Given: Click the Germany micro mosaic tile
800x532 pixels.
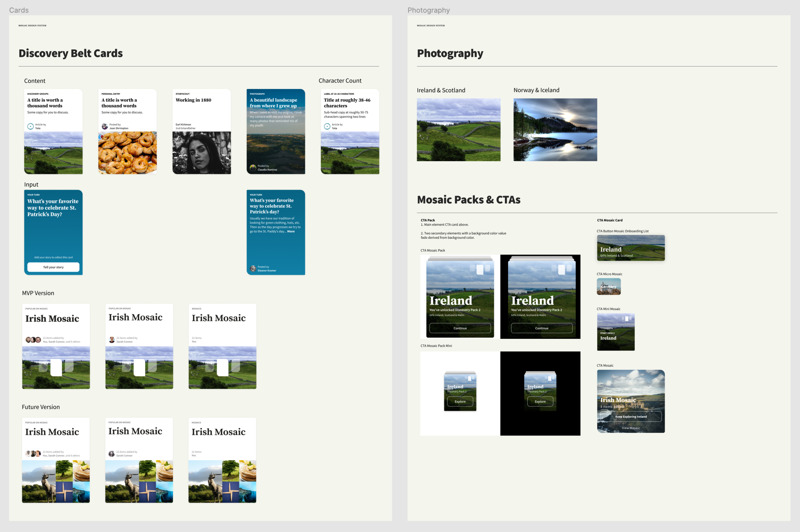Looking at the screenshot, I should pos(609,286).
